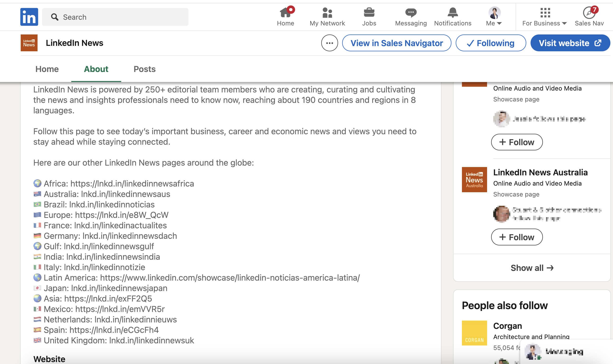Image resolution: width=613 pixels, height=364 pixels.
Task: Select the About tab
Action: pyautogui.click(x=96, y=69)
